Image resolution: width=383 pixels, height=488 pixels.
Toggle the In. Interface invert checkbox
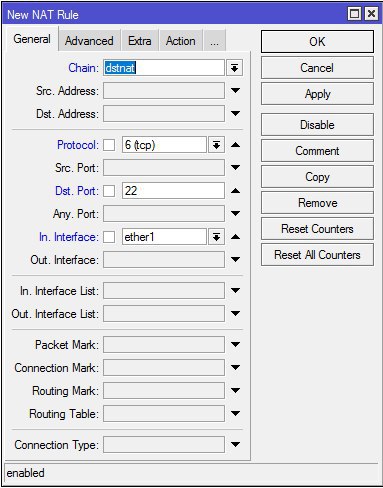click(x=109, y=237)
